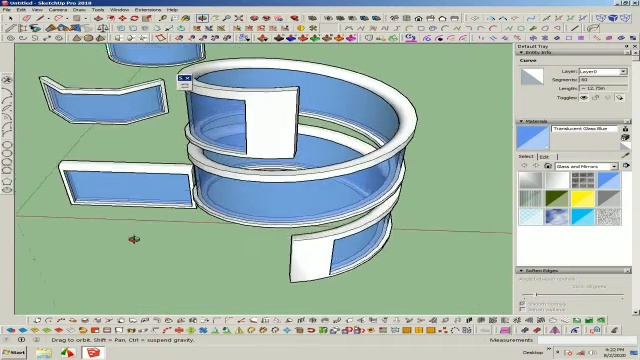Pick the Move tool
This screenshot has width=640, height=360.
[122, 18]
